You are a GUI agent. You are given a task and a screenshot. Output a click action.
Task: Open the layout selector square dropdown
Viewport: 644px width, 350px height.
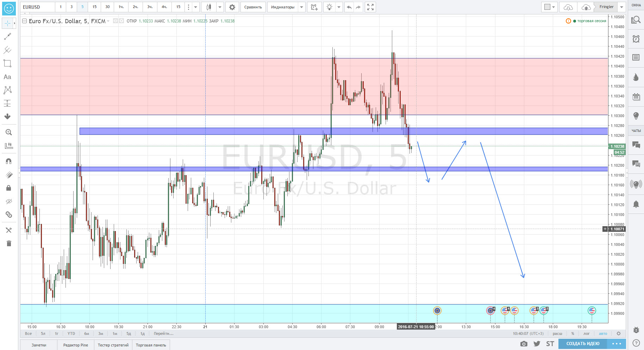[x=549, y=7]
